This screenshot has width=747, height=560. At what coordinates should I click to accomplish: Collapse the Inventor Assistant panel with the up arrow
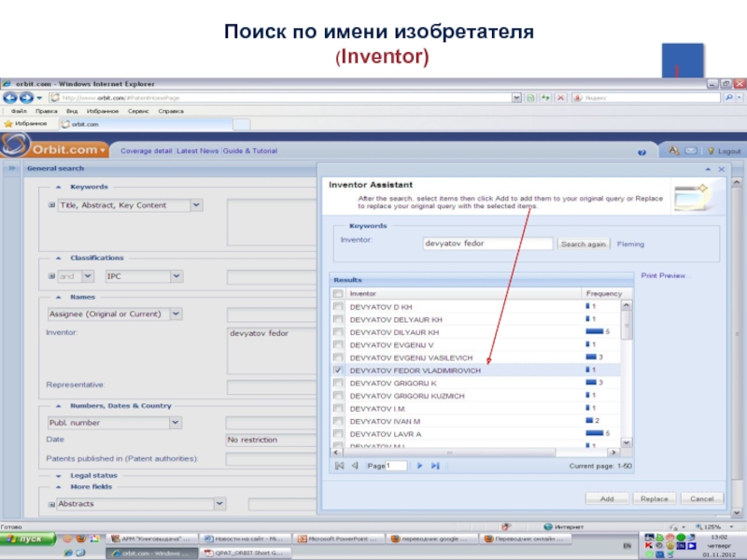point(708,169)
